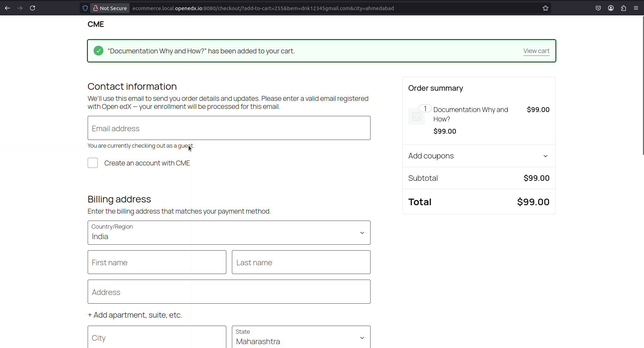Click Add apartment, suite, etc.

pos(135,315)
